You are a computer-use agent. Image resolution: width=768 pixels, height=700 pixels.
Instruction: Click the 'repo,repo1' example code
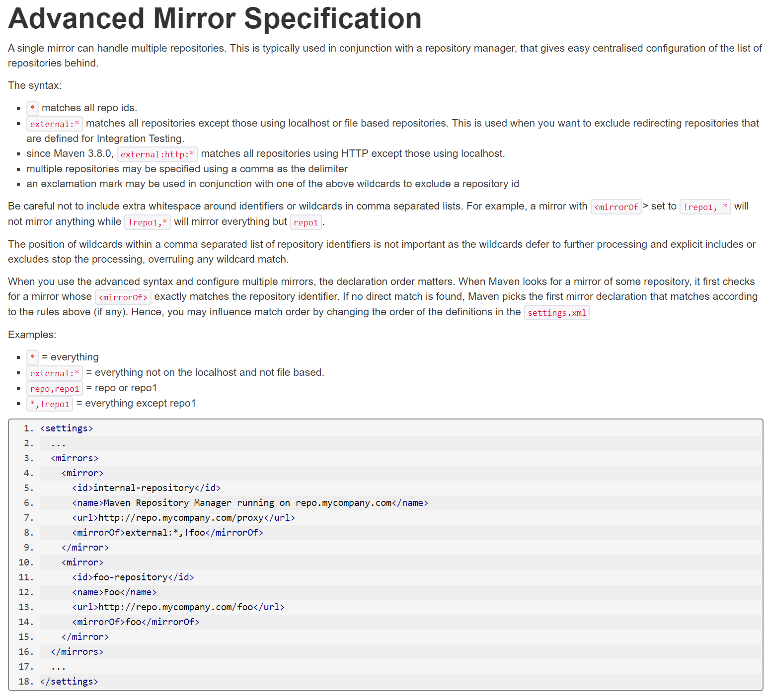click(55, 388)
